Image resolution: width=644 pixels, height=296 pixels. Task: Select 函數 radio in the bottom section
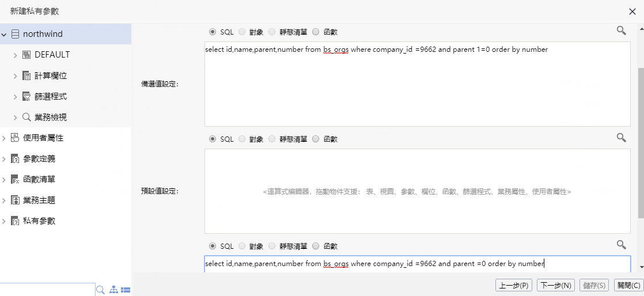pyautogui.click(x=316, y=246)
